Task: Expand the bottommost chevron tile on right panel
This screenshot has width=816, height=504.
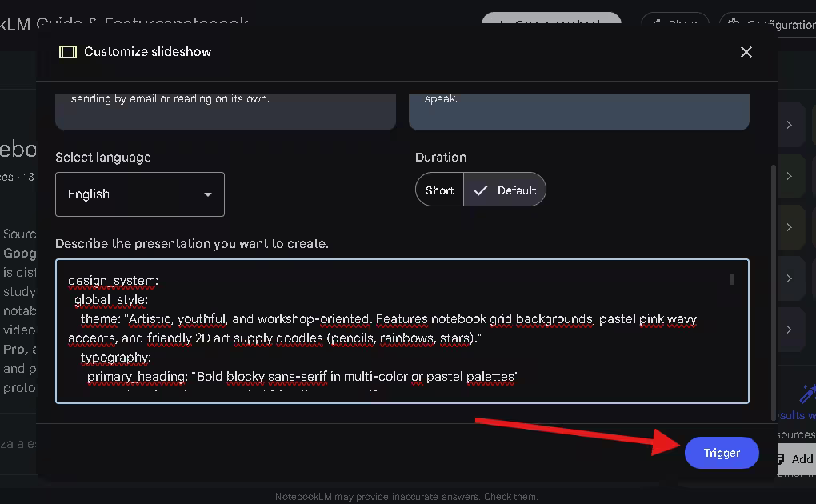Action: 790,330
